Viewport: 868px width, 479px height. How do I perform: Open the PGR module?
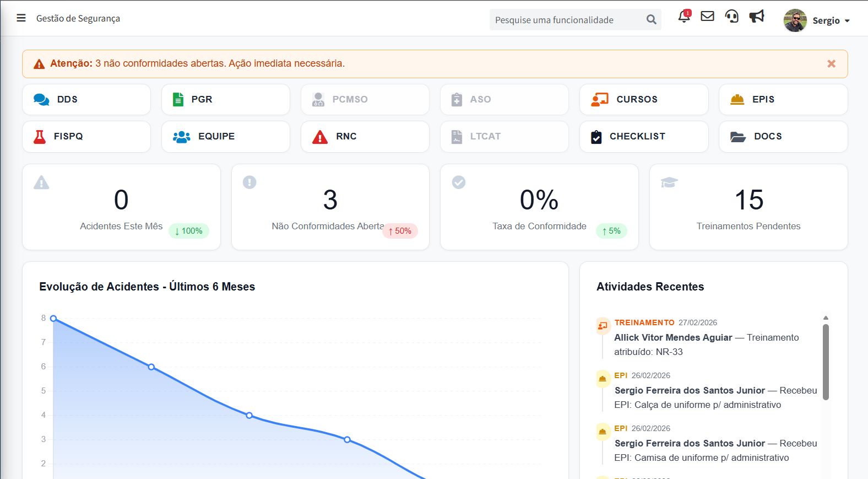[226, 99]
